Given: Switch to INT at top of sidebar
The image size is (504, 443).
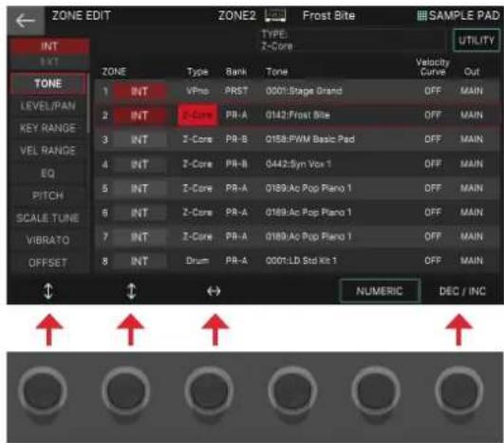Looking at the screenshot, I should pos(49,46).
